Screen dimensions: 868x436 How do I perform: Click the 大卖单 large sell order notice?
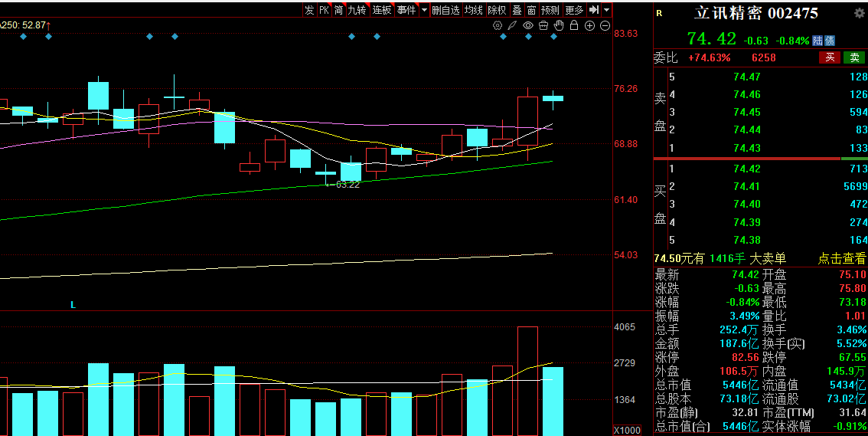(x=767, y=258)
